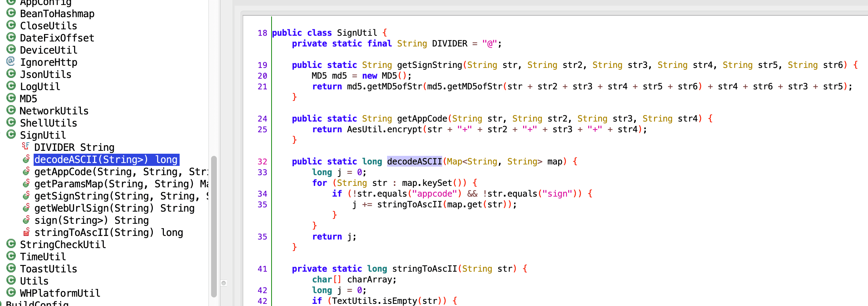Click DIVIDER constant in code

450,44
